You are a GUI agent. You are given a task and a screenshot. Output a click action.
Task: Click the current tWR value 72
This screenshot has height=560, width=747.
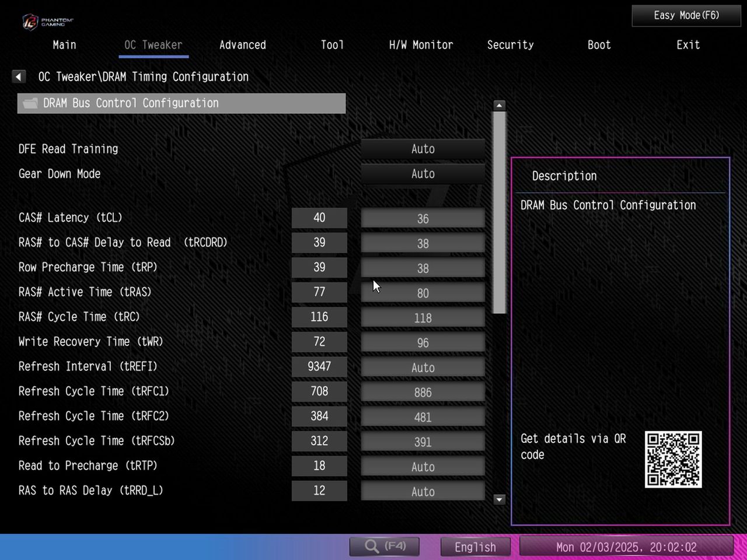tap(319, 342)
